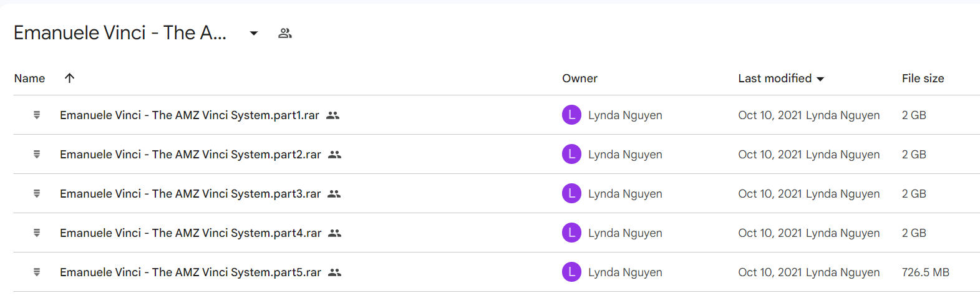The height and width of the screenshot is (303, 980).
Task: Click the shared icon after part1.rar name
Action: click(x=333, y=115)
